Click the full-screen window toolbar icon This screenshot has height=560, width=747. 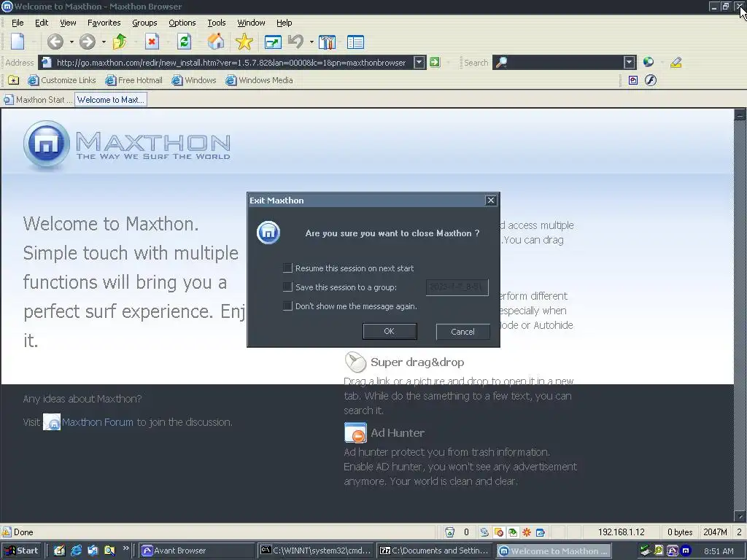click(x=273, y=42)
